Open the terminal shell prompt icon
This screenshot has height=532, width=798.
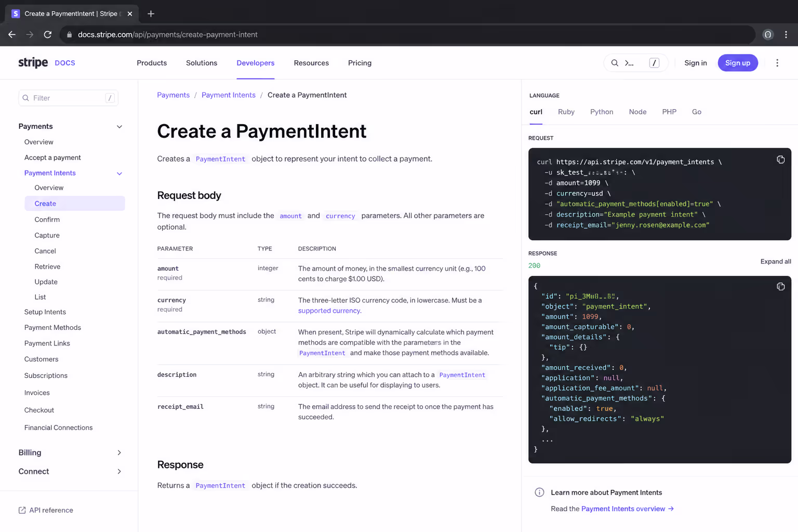tap(629, 63)
